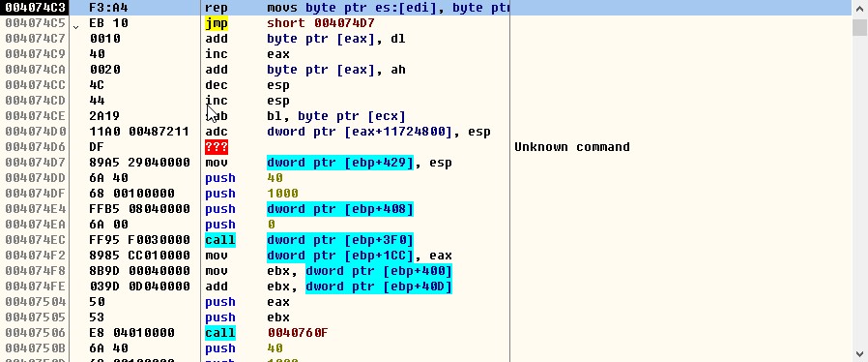Click hex bytes 2A19

[x=104, y=116]
